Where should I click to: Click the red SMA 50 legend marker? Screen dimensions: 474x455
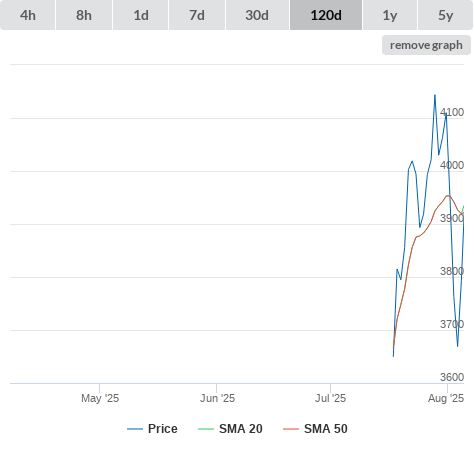click(x=291, y=429)
